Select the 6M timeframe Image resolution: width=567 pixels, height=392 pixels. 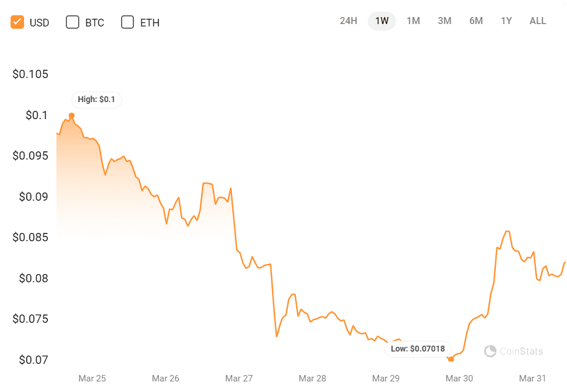tap(476, 21)
